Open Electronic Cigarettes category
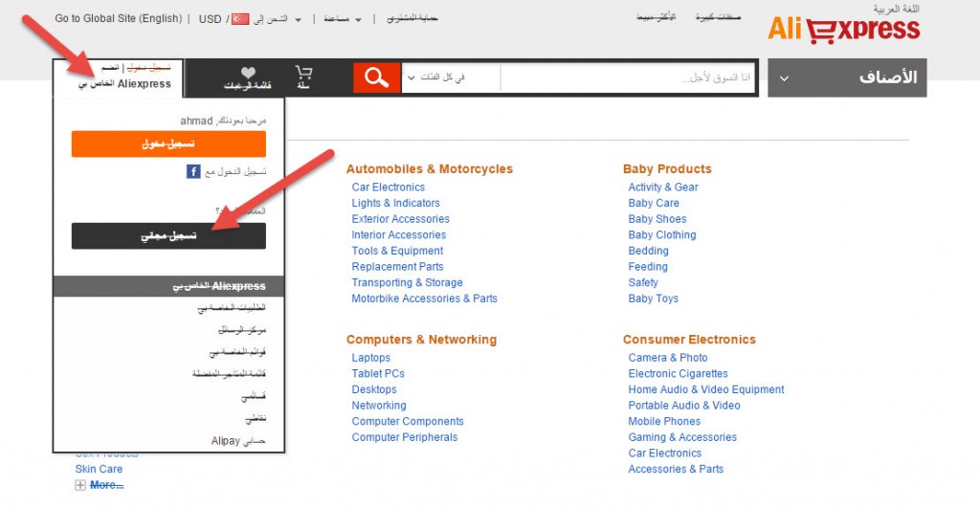Image resolution: width=980 pixels, height=509 pixels. 679,373
